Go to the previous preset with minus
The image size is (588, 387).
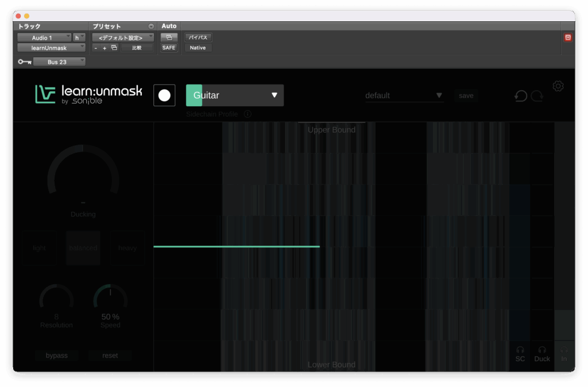tap(96, 48)
